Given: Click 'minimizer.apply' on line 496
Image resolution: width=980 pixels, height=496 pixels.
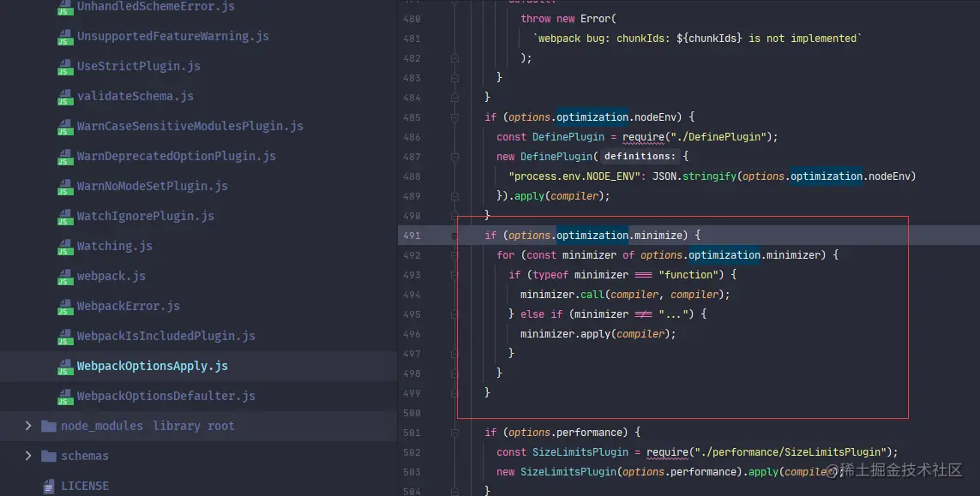Looking at the screenshot, I should pyautogui.click(x=565, y=334).
